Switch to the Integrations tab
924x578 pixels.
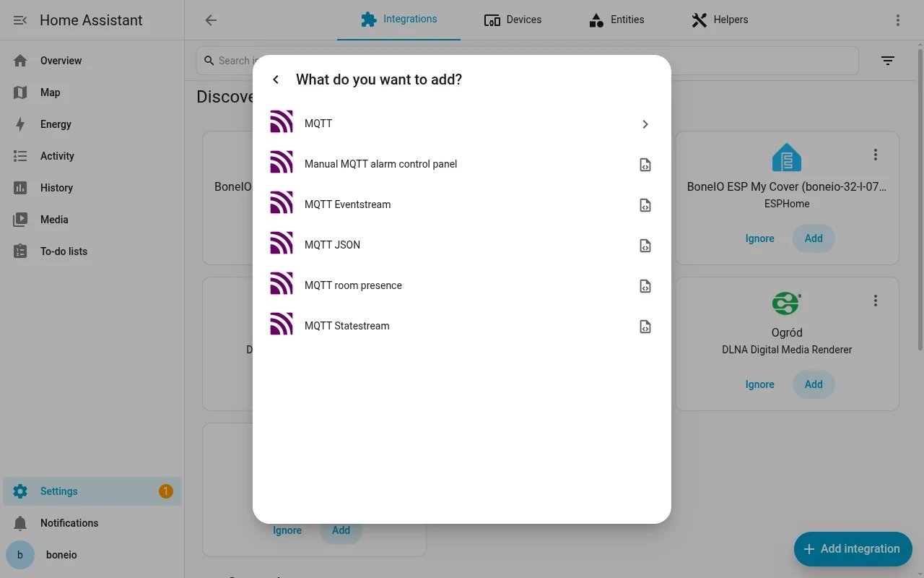398,20
